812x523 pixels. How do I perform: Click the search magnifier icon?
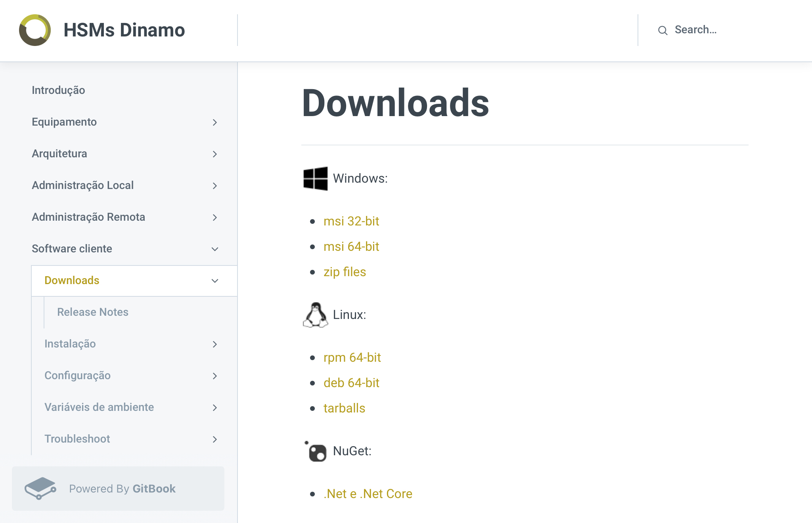pos(663,30)
